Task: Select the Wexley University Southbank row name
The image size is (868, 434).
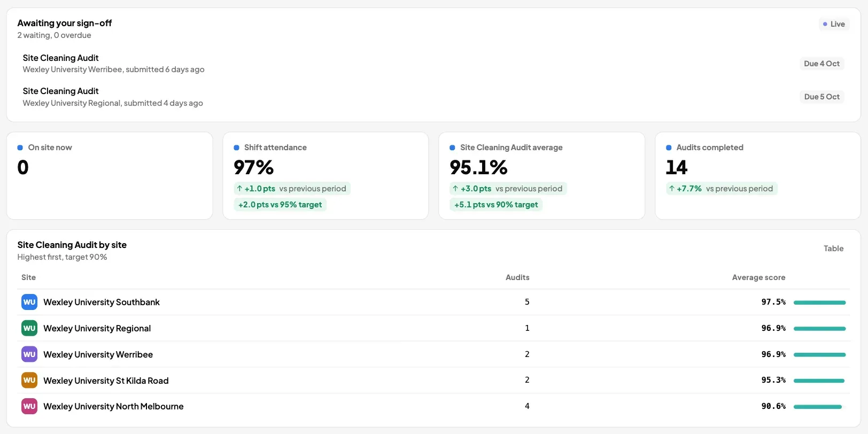Action: 102,302
